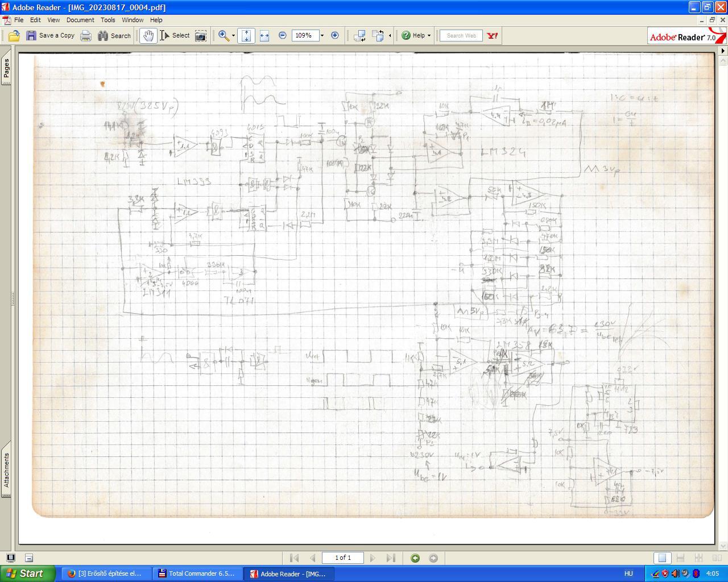The height and width of the screenshot is (582, 728).
Task: Open the File menu
Action: [19, 20]
